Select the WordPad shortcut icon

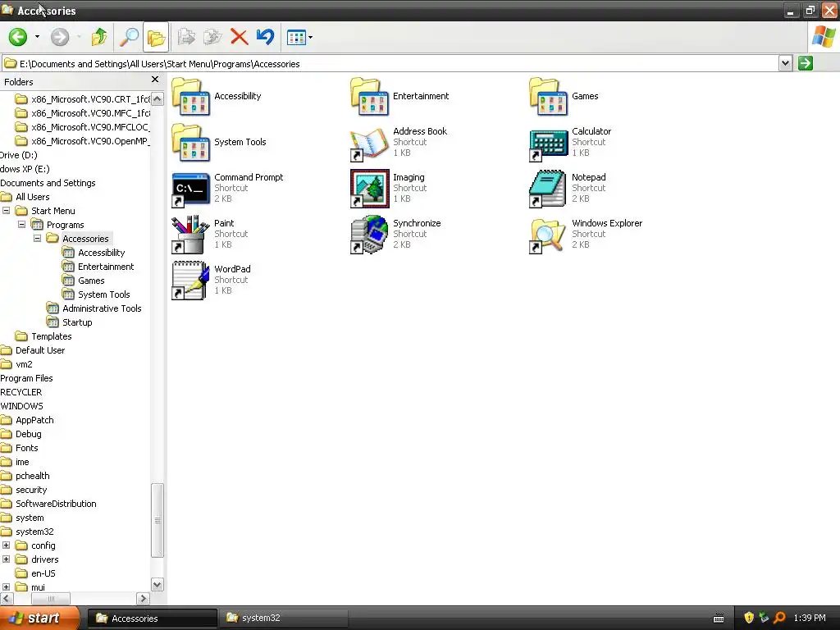coord(190,281)
